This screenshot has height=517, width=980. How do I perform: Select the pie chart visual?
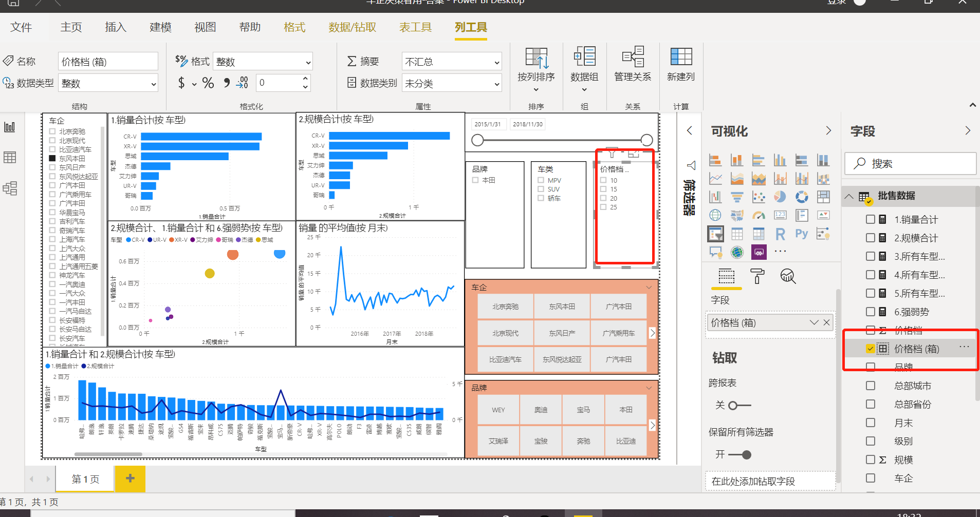(780, 197)
